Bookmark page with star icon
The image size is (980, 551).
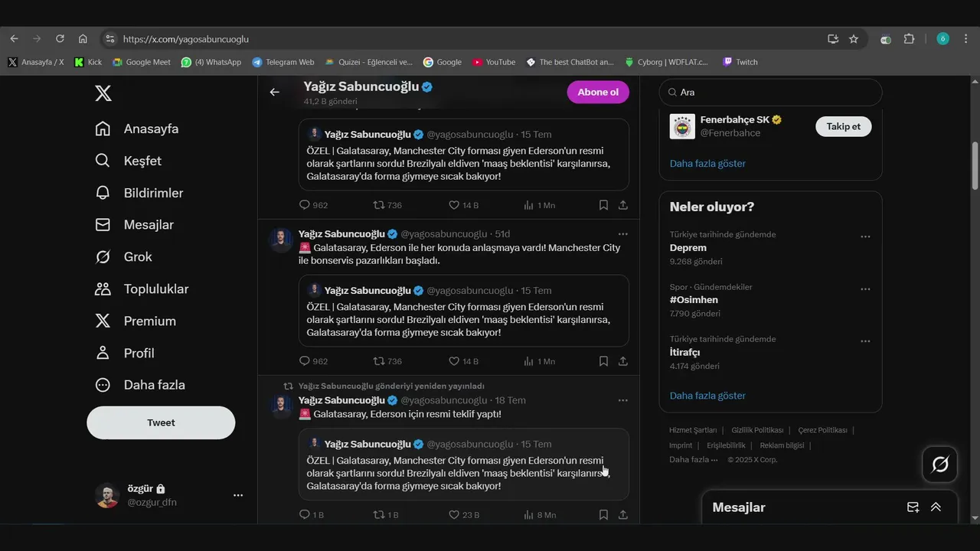[x=854, y=39]
